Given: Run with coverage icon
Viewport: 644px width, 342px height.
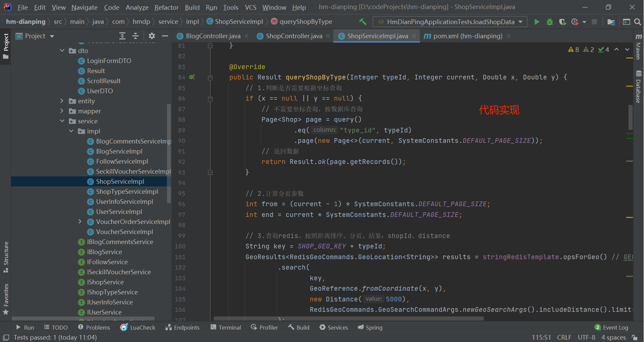Looking at the screenshot, I should pyautogui.click(x=563, y=22).
